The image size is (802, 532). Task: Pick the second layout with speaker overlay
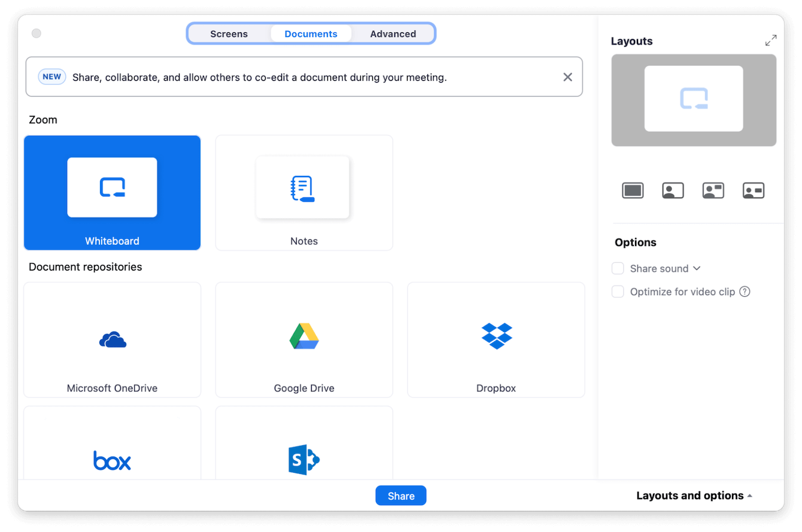[673, 191]
